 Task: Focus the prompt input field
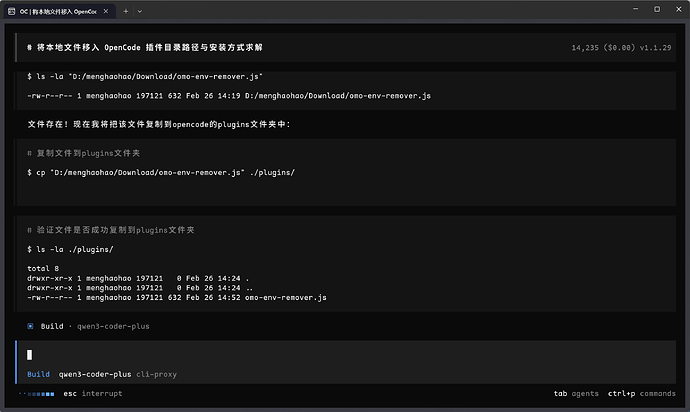345,355
